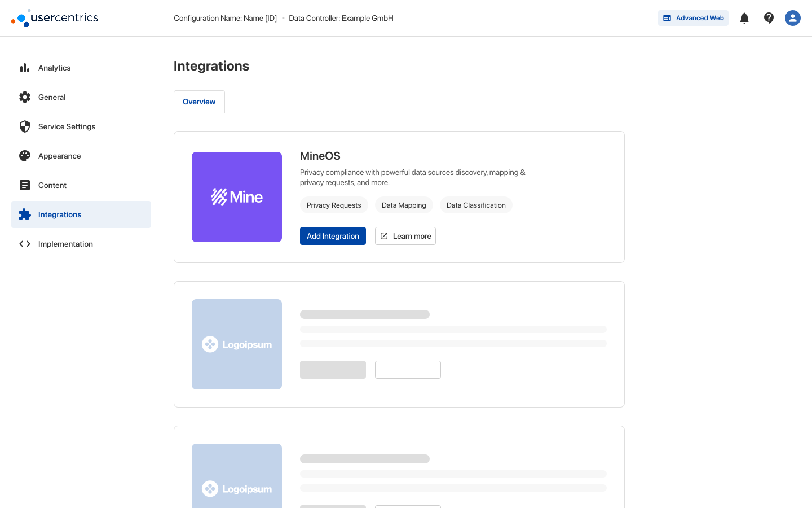Click the Mine logo thumbnail
This screenshot has height=508, width=812.
(x=237, y=197)
